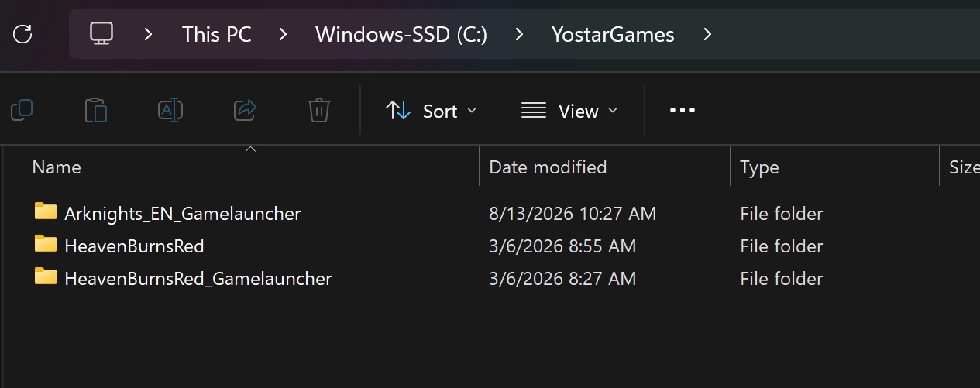Screen dimensions: 980x388
Task: Click the Refresh icon in address bar
Action: pos(23,34)
